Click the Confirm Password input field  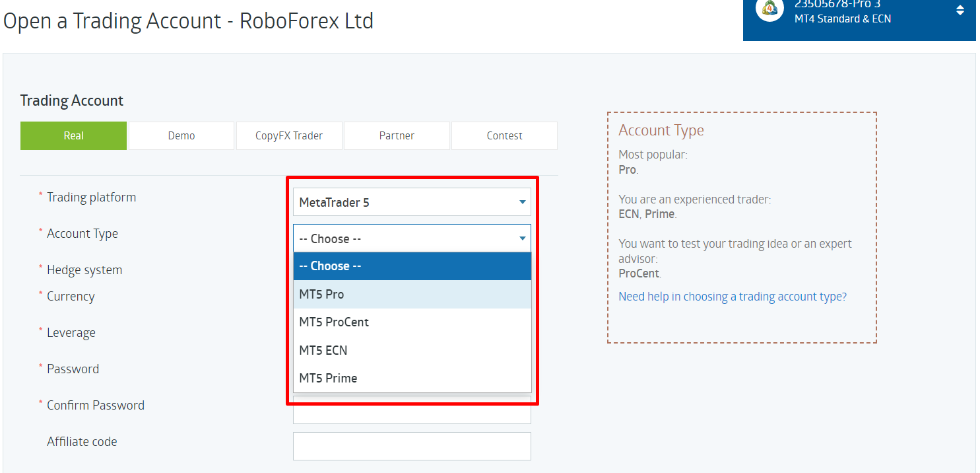tap(412, 414)
